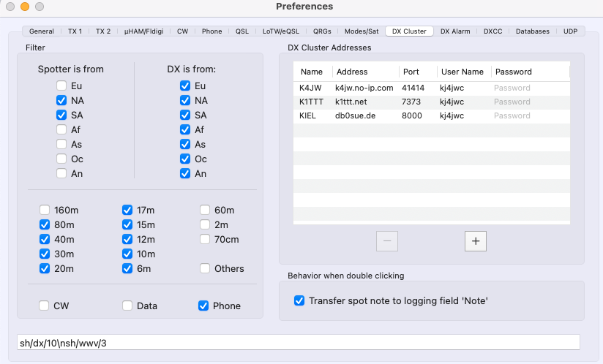Click the plus button to add cluster
Screen dimensions: 603x364
click(x=475, y=241)
